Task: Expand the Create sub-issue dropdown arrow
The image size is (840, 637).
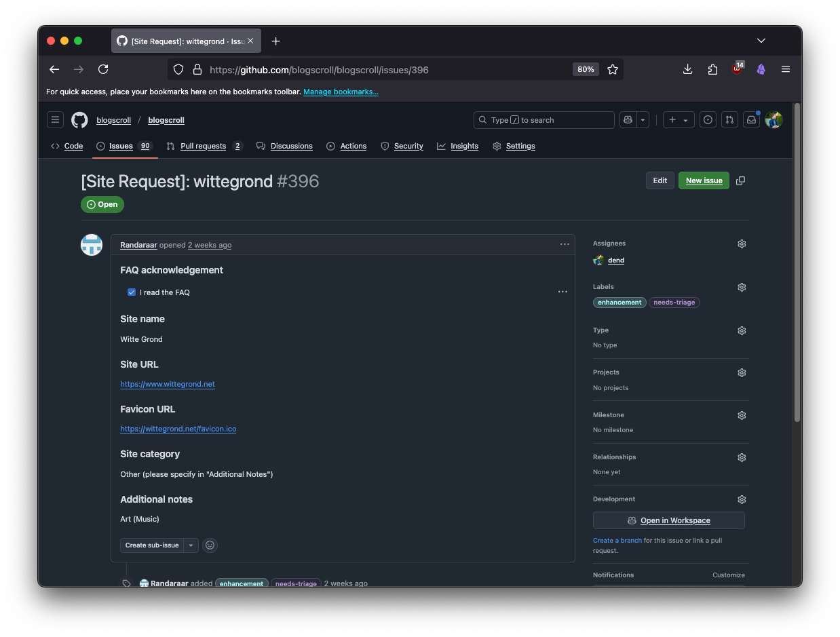Action: click(x=191, y=545)
